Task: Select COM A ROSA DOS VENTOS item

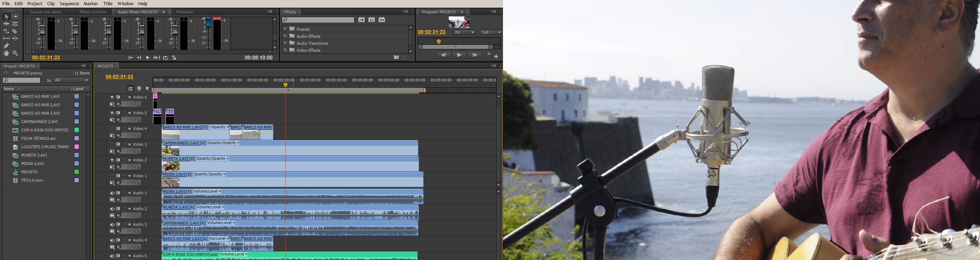Action: [x=44, y=130]
